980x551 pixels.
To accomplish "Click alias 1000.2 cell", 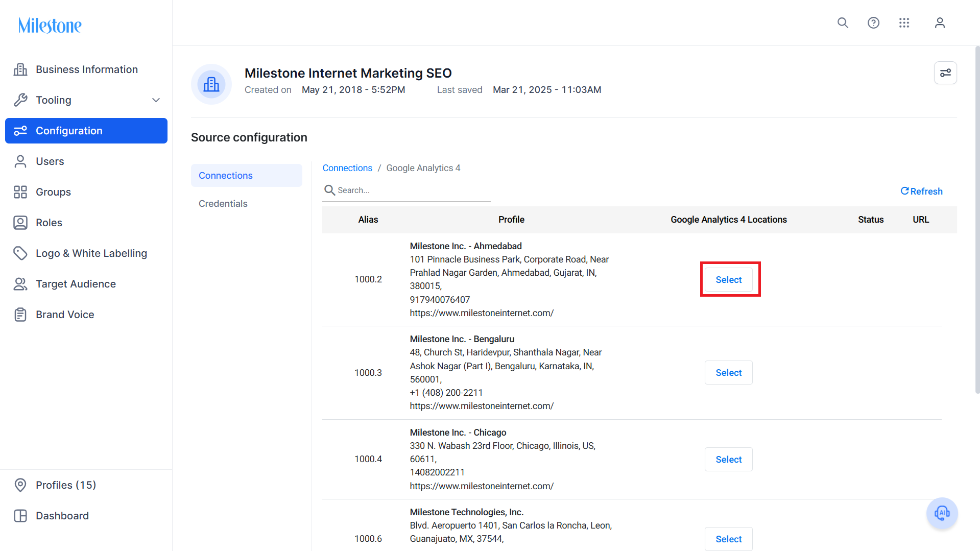I will [368, 279].
